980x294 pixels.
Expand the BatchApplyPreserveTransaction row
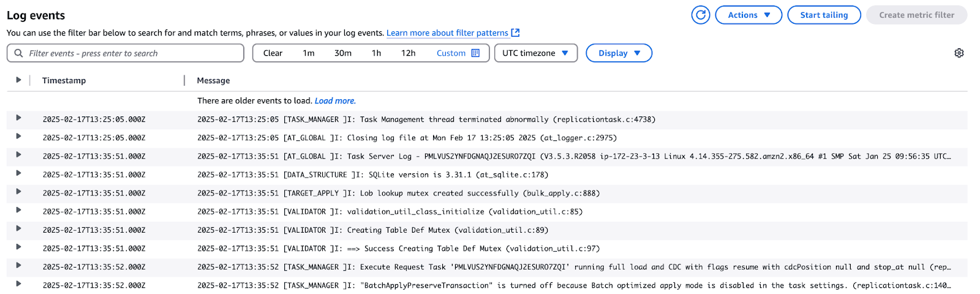(x=18, y=284)
